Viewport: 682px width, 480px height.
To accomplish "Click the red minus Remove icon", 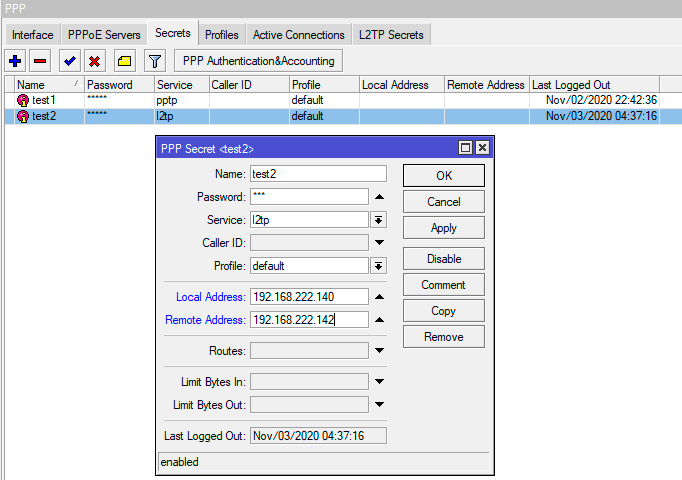I will click(40, 61).
